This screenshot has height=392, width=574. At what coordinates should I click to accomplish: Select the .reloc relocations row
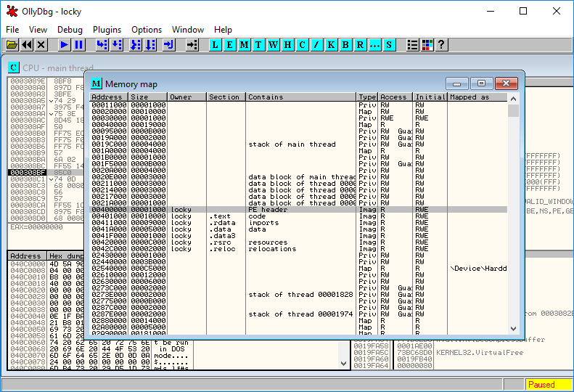[x=298, y=249]
